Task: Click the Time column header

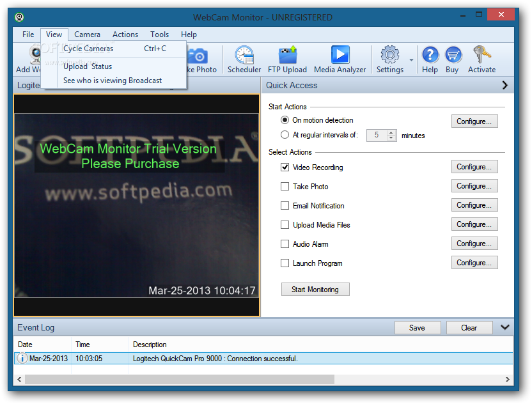Action: [x=100, y=345]
